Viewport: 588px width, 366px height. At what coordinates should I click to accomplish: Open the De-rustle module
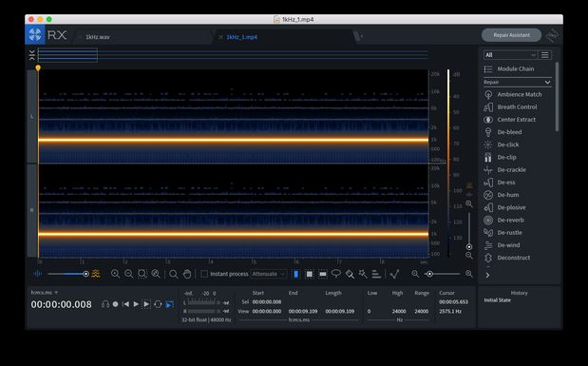point(503,233)
